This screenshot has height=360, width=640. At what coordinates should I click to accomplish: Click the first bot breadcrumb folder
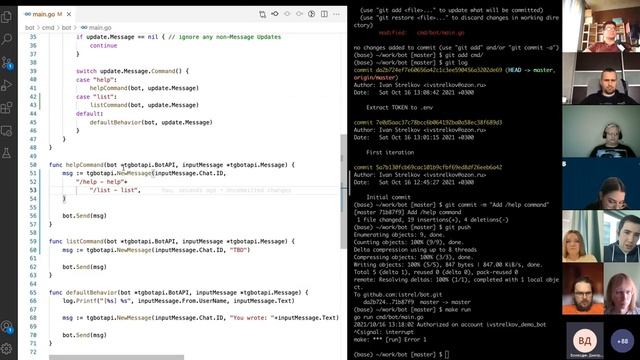tap(30, 28)
